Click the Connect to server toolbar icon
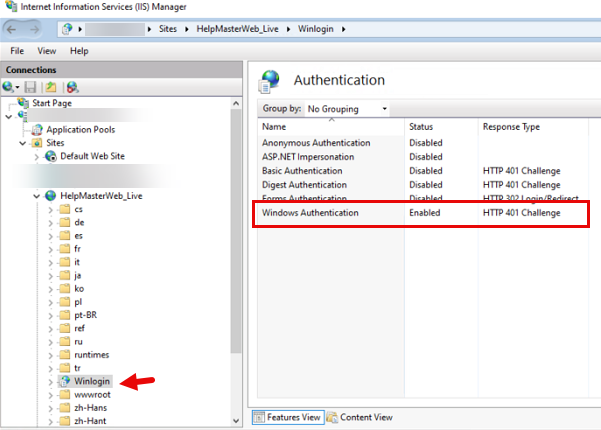601x430 pixels. (8, 87)
